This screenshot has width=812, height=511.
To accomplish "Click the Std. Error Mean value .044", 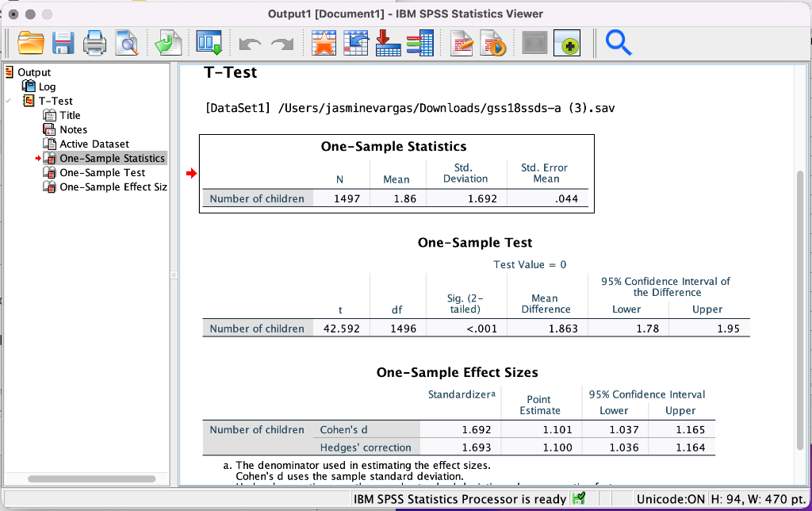I will click(x=566, y=198).
